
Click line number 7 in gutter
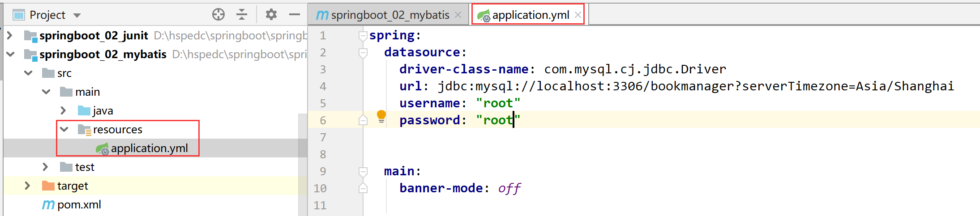(x=323, y=137)
